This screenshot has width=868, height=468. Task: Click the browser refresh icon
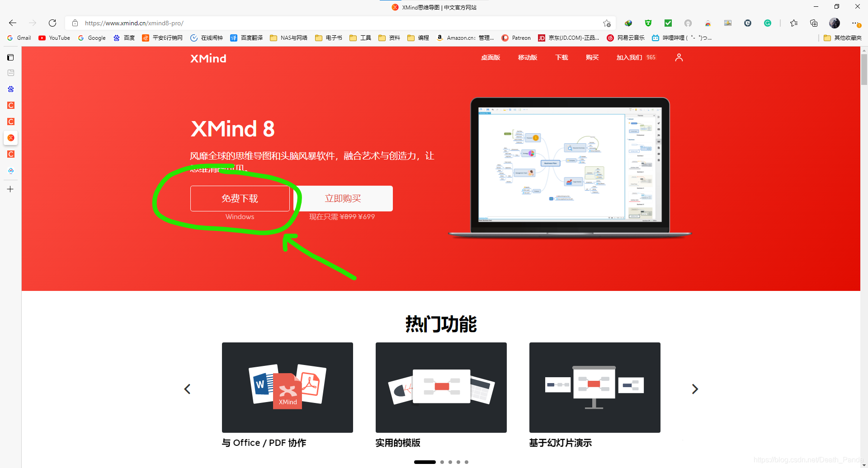pyautogui.click(x=52, y=23)
